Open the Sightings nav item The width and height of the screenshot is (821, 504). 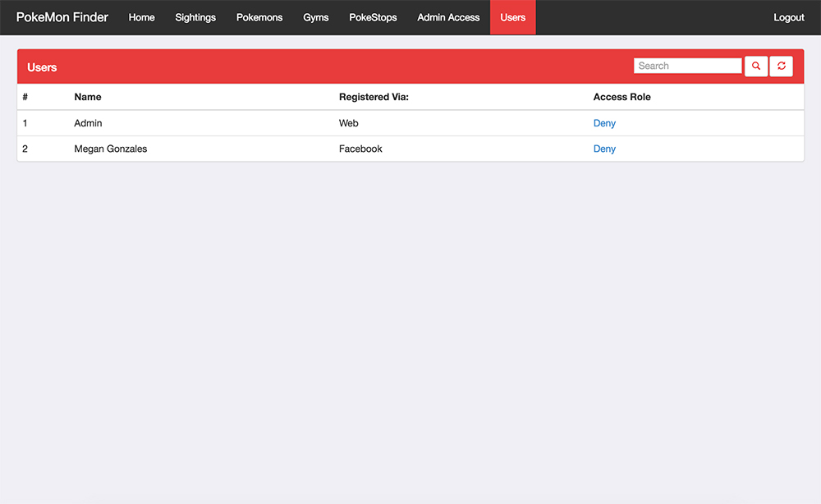(x=195, y=17)
